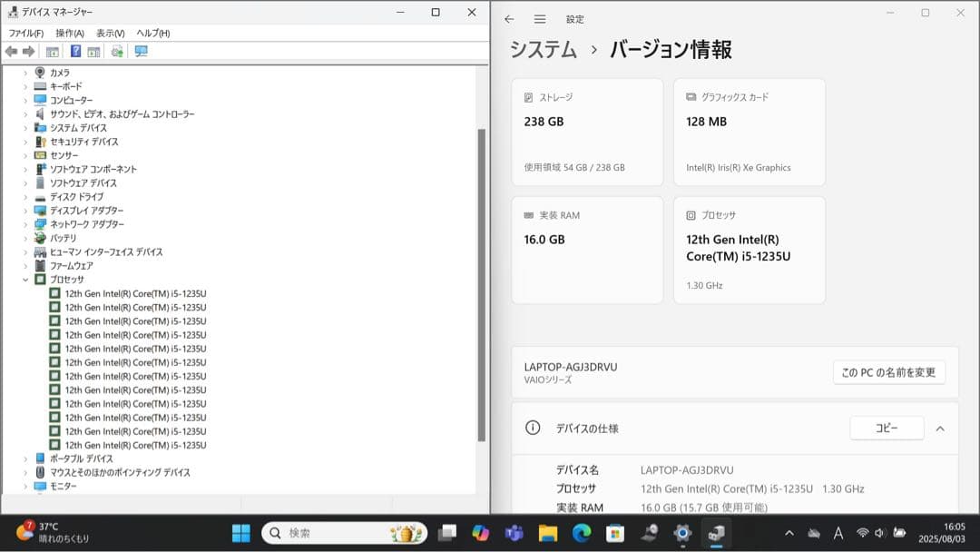Expand the コンピューター tree node
The width and height of the screenshot is (980, 552).
pyautogui.click(x=25, y=100)
